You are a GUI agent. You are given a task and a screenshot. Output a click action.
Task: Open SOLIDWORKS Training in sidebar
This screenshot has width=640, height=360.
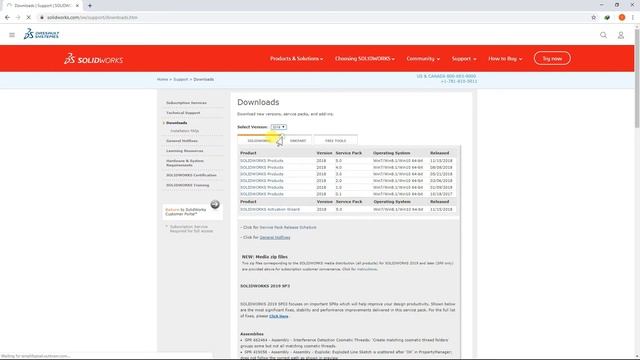point(187,185)
